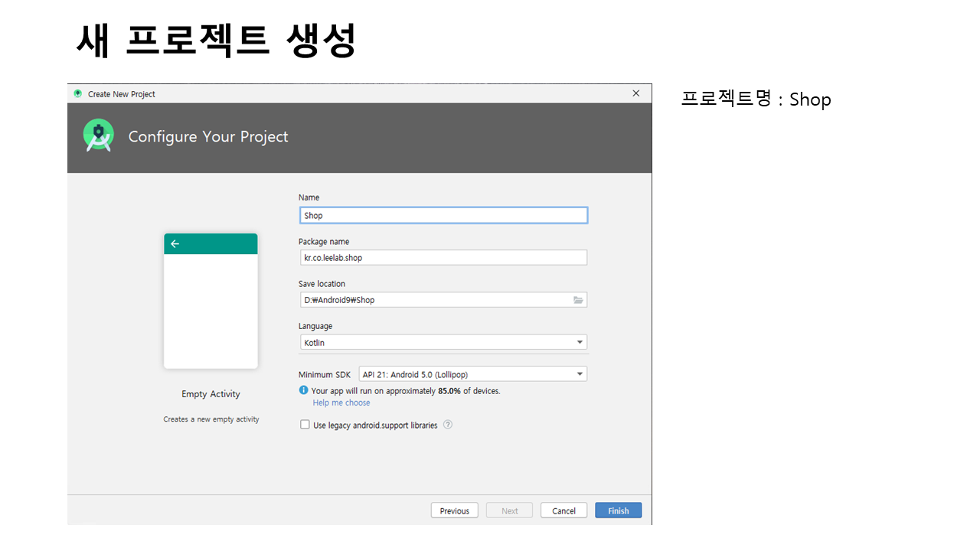Click the greyed-out Next button
Viewport: 980px width, 551px height.
pos(510,510)
